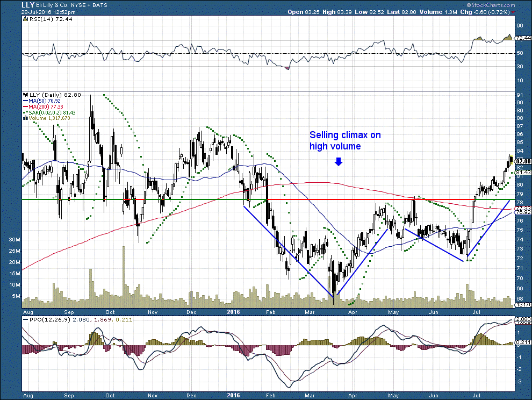Click the 2016 marker on bottom timeline

pyautogui.click(x=233, y=395)
